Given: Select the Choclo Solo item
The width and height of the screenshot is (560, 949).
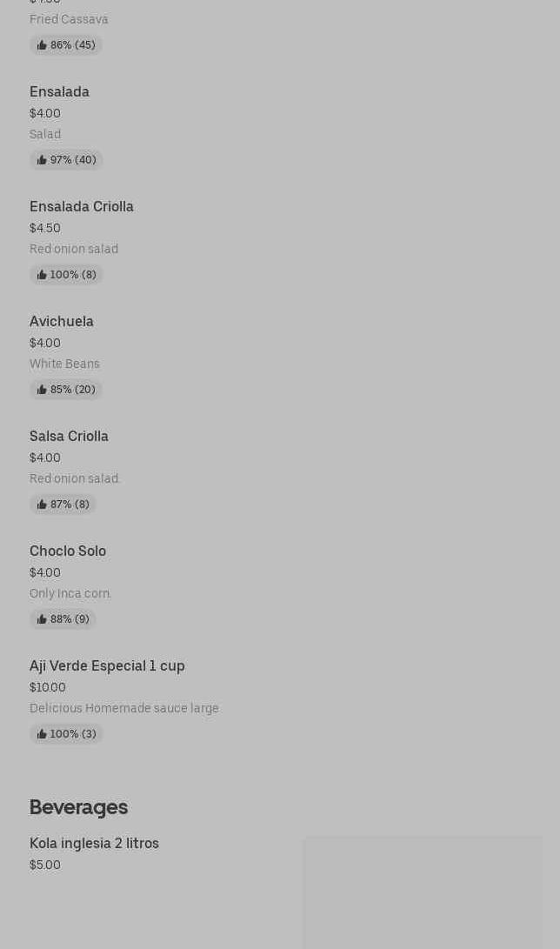Looking at the screenshot, I should 68,551.
